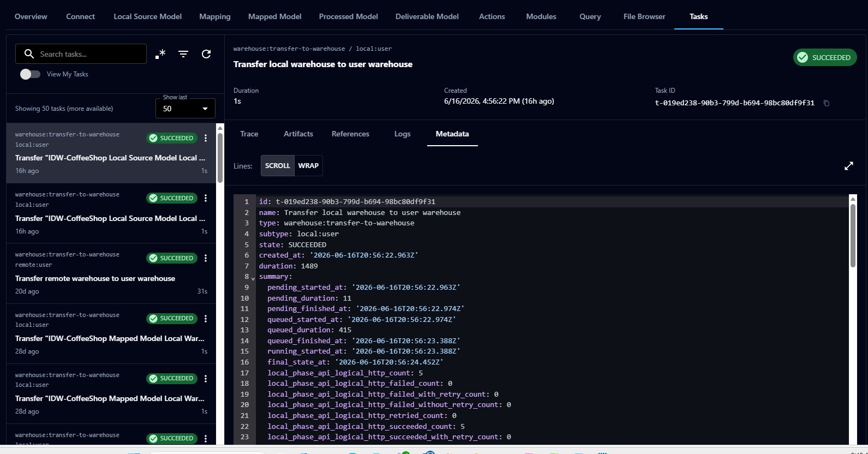The height and width of the screenshot is (454, 868).
Task: Switch to the Mapped Model tab
Action: point(275,16)
